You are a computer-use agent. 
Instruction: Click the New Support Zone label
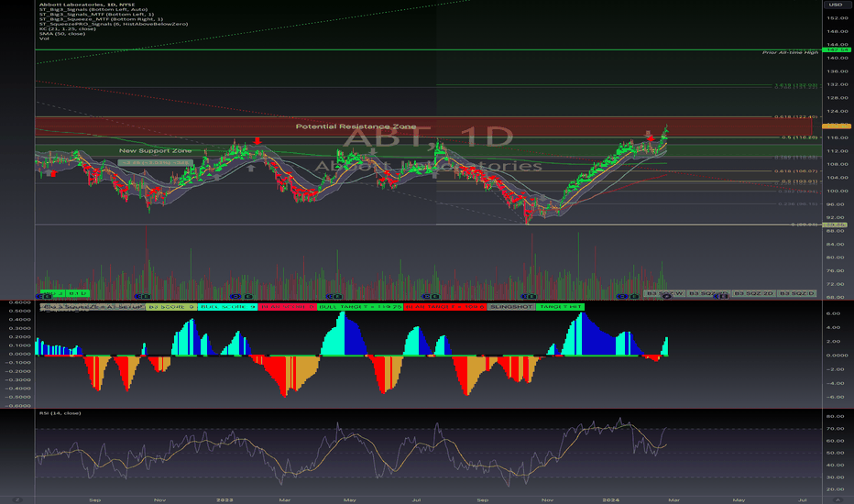[155, 151]
